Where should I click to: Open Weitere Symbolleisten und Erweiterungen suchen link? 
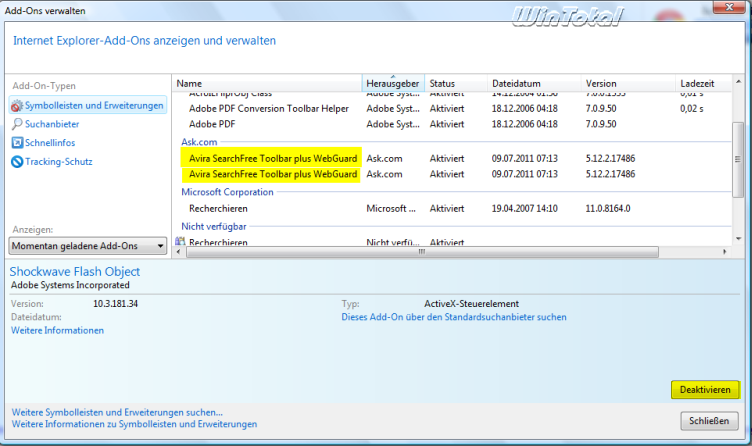point(117,412)
